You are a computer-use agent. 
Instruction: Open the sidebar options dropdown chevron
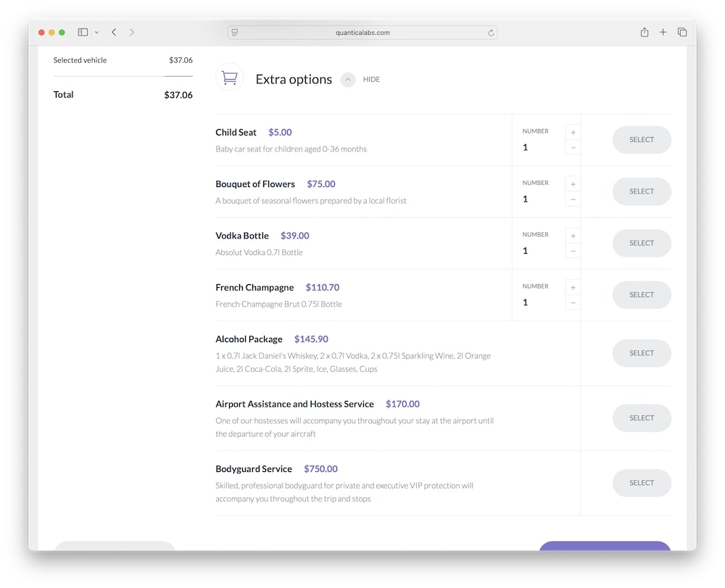click(96, 33)
